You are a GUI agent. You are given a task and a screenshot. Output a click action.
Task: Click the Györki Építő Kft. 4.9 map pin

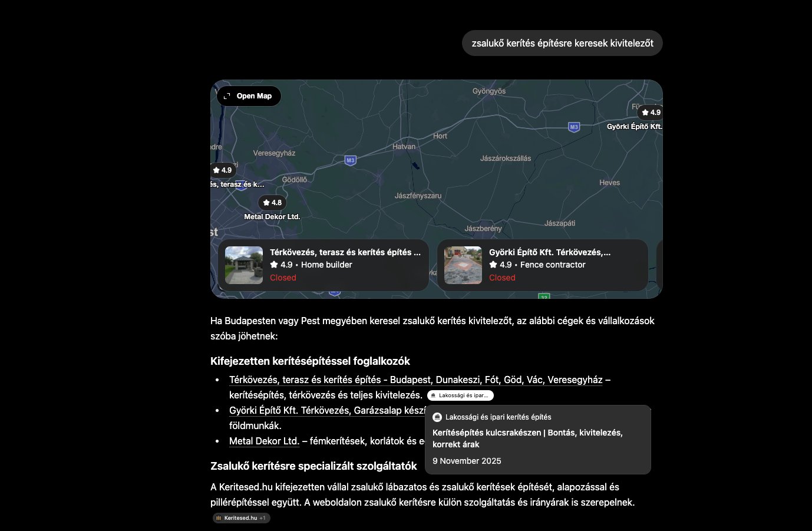651,113
